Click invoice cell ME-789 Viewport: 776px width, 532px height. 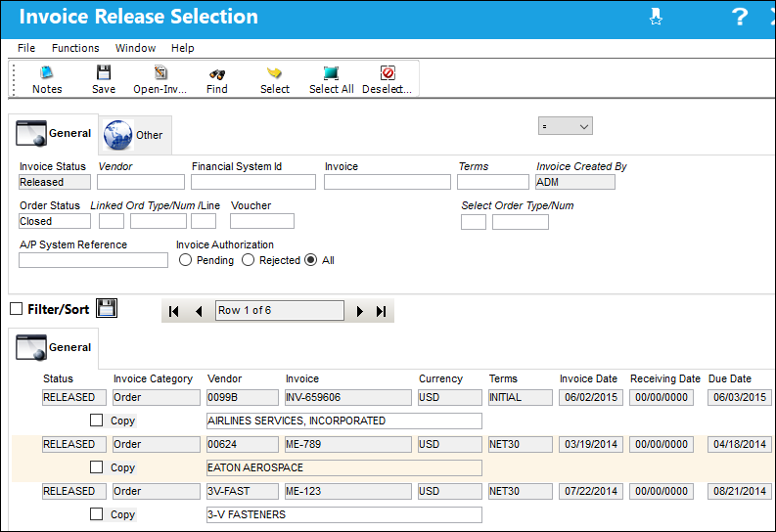348,445
